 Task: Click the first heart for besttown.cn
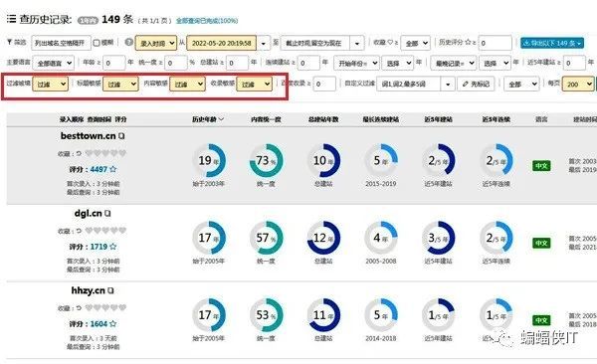pyautogui.click(x=89, y=153)
